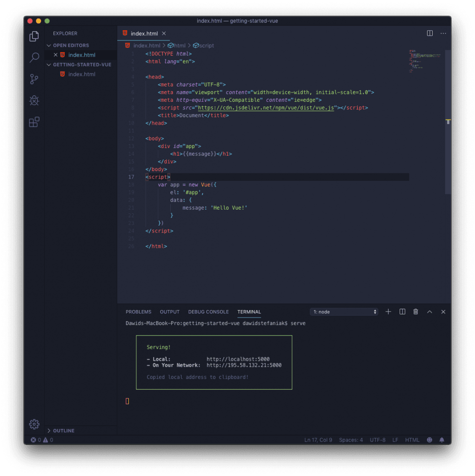
Task: Close the index.html editor tab
Action: point(164,33)
